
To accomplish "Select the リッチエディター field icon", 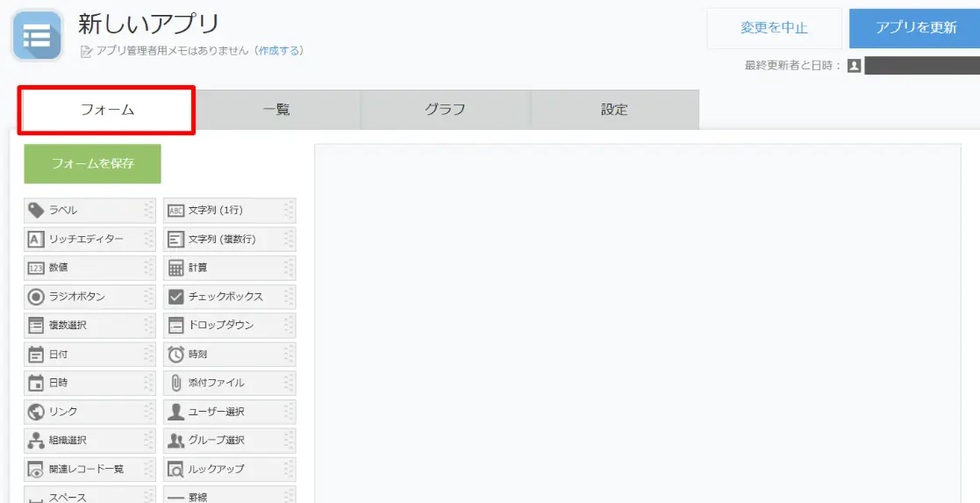I will click(x=36, y=239).
